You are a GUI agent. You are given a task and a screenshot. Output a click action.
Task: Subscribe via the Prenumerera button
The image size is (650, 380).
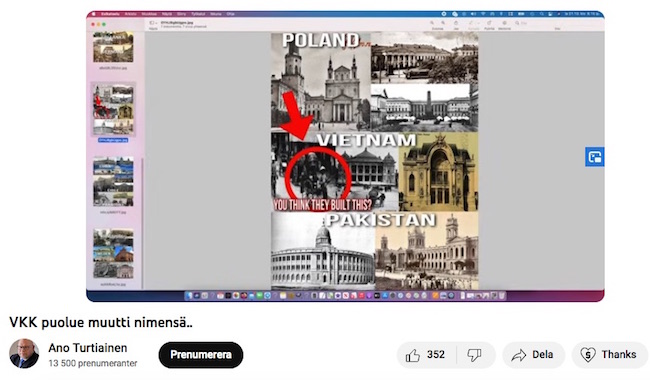(201, 355)
